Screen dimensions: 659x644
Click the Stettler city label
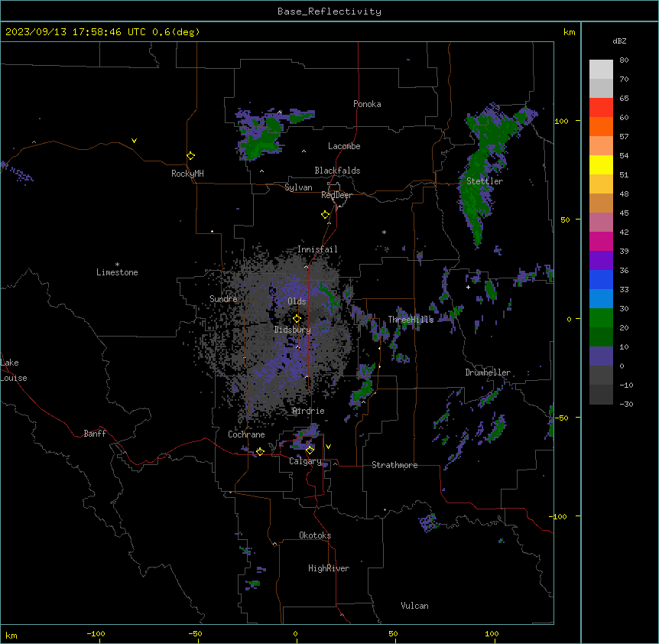click(x=484, y=181)
